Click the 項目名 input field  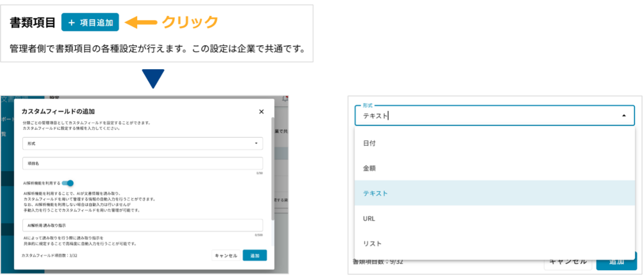pyautogui.click(x=142, y=164)
